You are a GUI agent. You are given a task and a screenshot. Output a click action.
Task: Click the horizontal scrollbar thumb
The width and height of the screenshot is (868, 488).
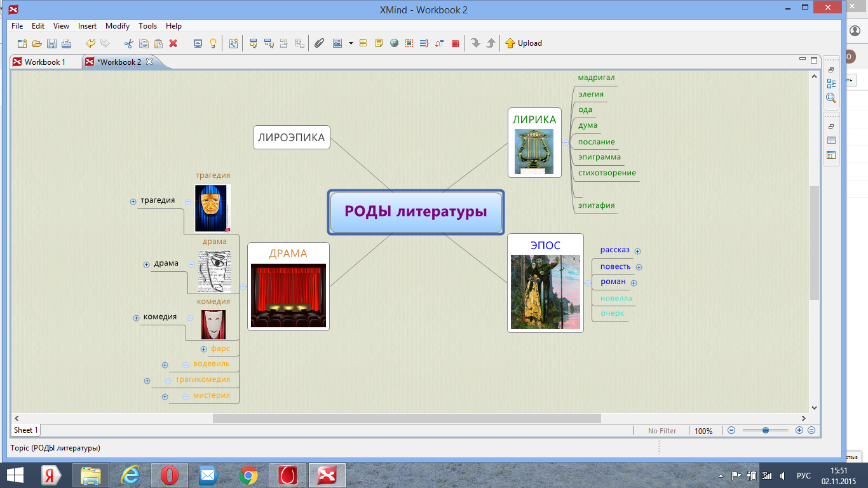pyautogui.click(x=407, y=418)
